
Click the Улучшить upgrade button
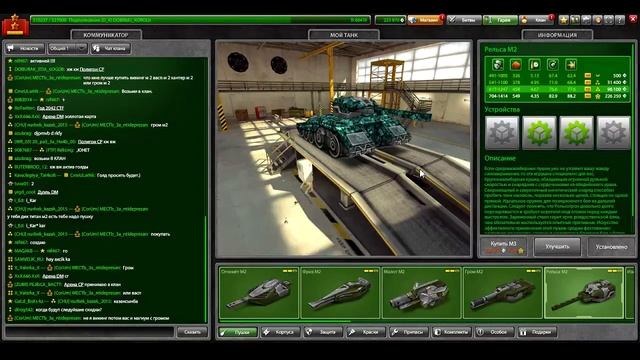[x=557, y=247]
